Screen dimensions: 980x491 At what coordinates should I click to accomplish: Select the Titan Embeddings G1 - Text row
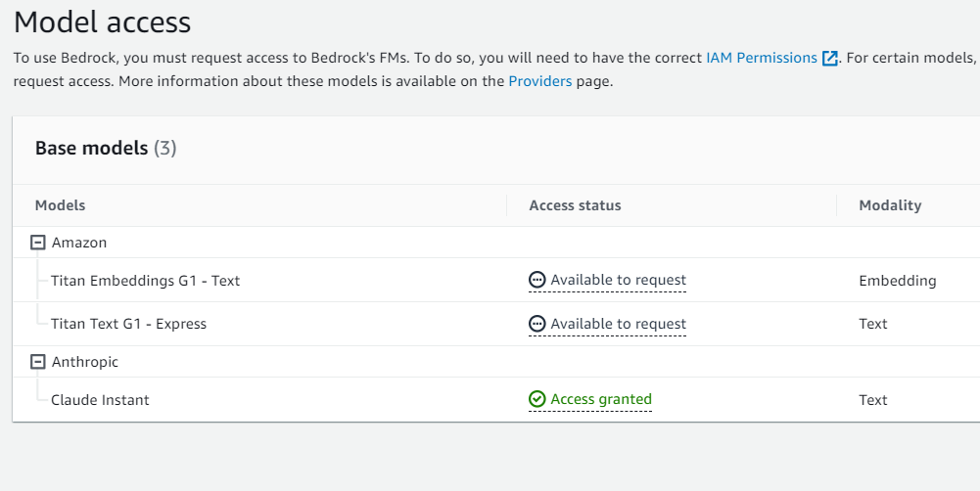coord(496,280)
